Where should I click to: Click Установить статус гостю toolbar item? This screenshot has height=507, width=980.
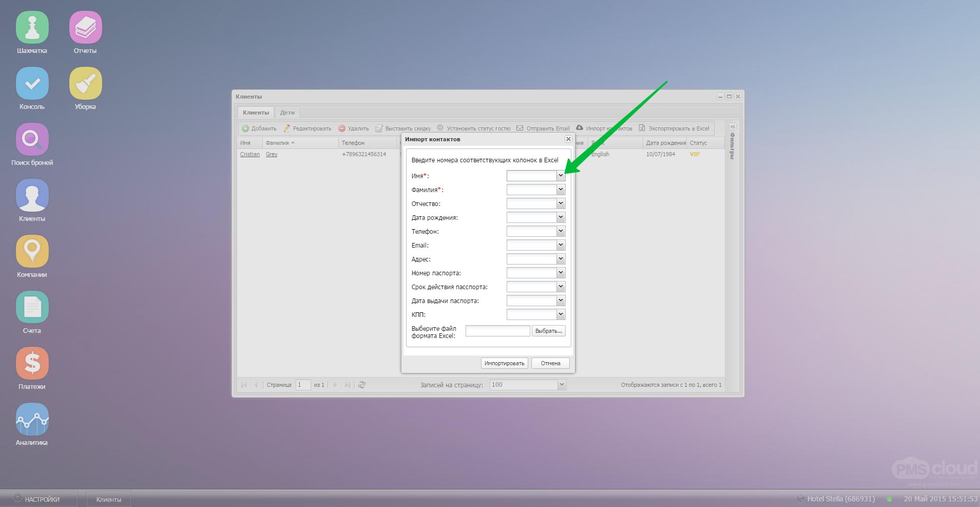coord(474,128)
